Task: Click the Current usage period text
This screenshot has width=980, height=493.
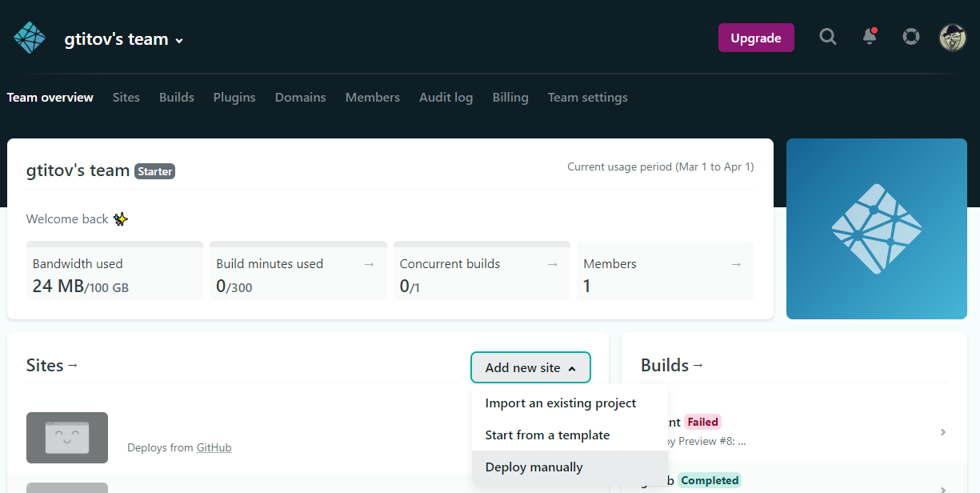Action: [661, 167]
